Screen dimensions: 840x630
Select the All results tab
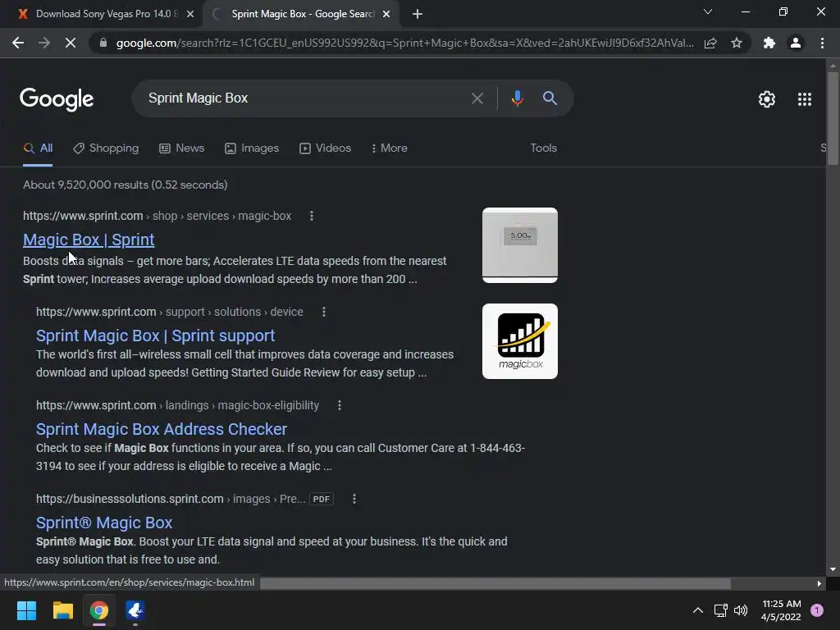[x=38, y=148]
